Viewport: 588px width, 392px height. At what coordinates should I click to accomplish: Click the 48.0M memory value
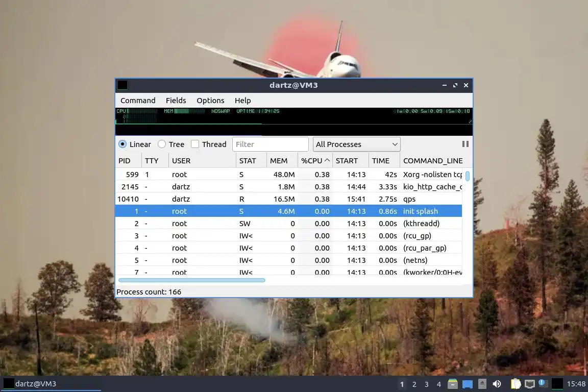284,175
